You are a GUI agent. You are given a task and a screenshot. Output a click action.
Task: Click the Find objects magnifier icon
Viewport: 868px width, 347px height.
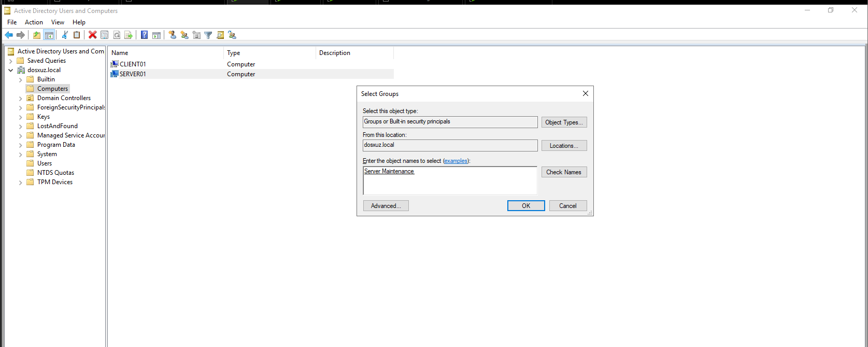(x=220, y=35)
